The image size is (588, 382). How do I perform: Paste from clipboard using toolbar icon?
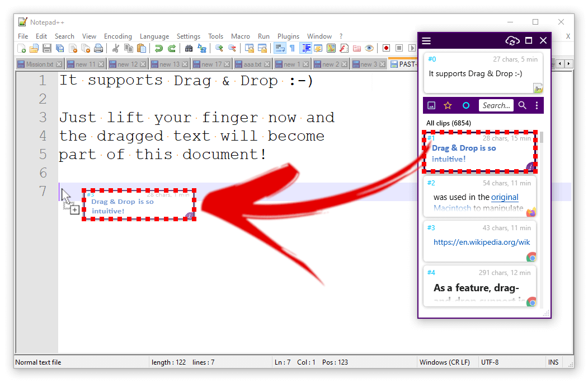[x=142, y=48]
